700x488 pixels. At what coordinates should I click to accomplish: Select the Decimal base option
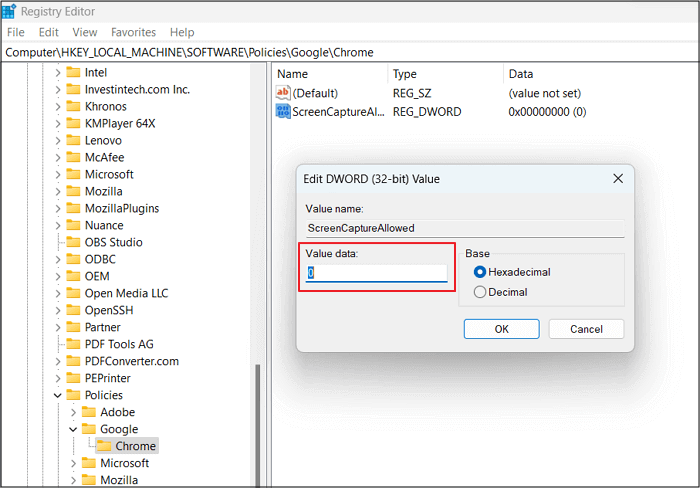480,292
